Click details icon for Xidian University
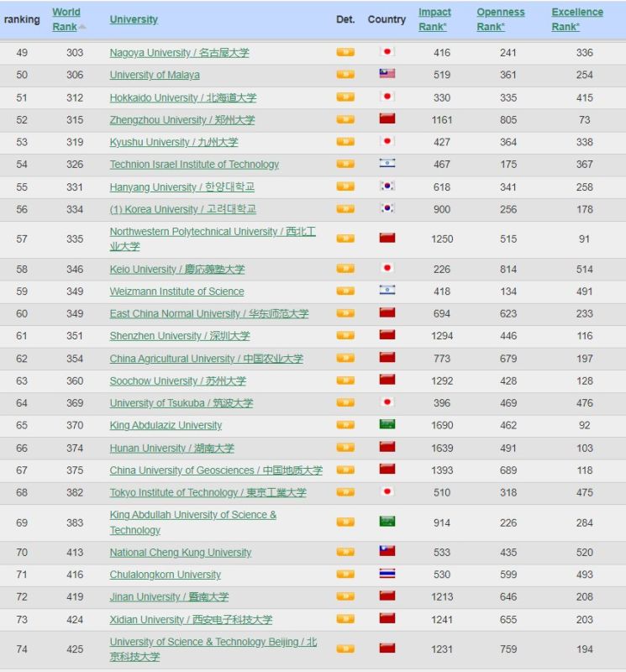Screen dimensions: 626x672 coord(345,619)
